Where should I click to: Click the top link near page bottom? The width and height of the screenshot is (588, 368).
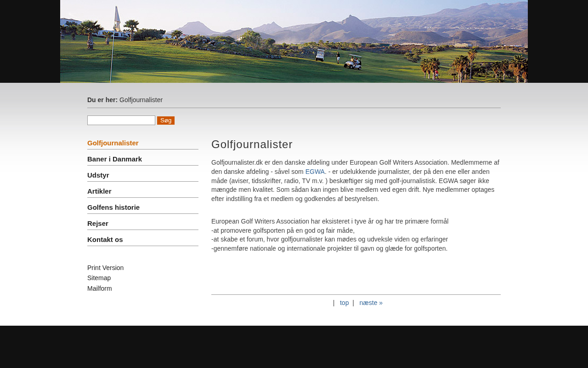pos(344,302)
